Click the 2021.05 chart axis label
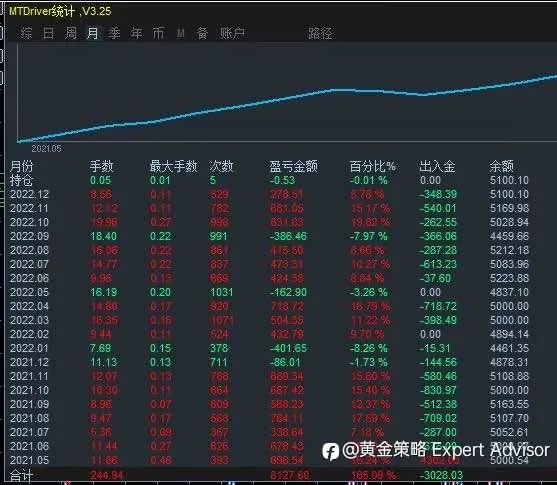The image size is (557, 485). click(x=46, y=149)
